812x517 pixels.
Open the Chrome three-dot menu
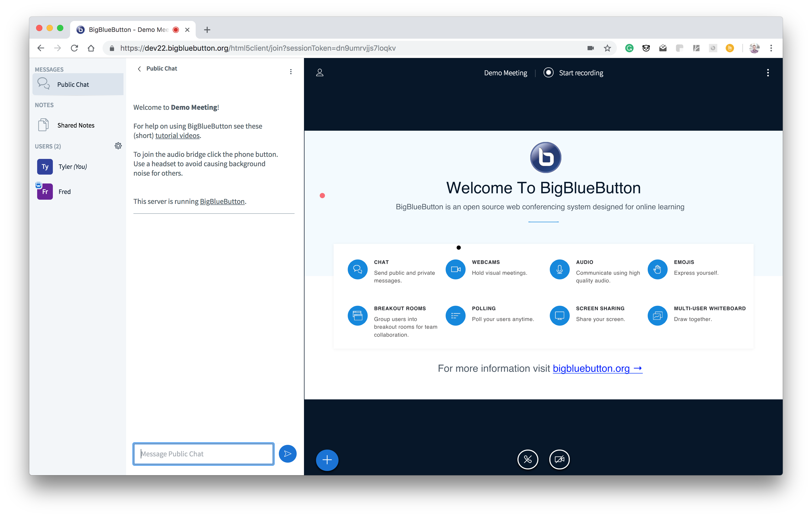click(771, 48)
